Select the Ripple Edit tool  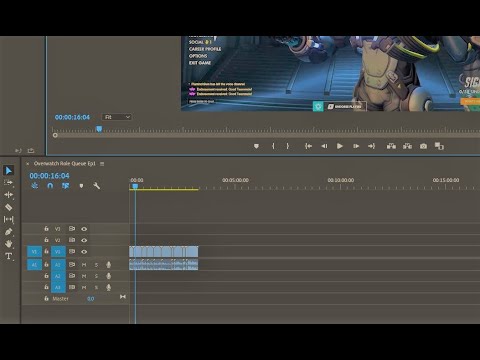click(9, 195)
